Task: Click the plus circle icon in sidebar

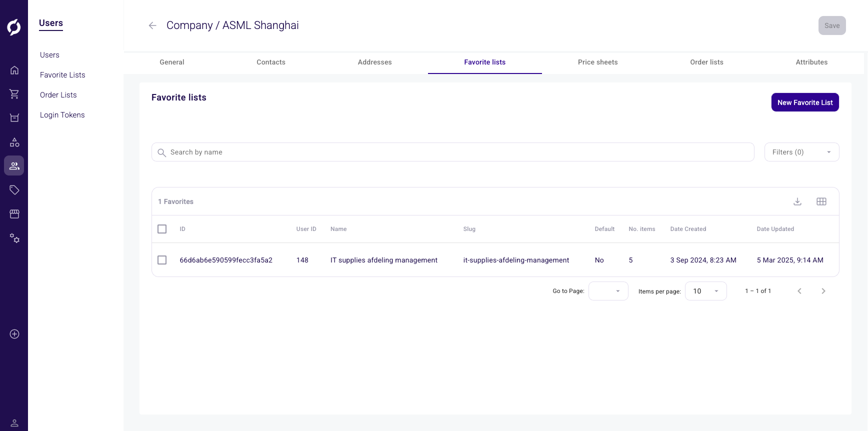Action: 14,334
